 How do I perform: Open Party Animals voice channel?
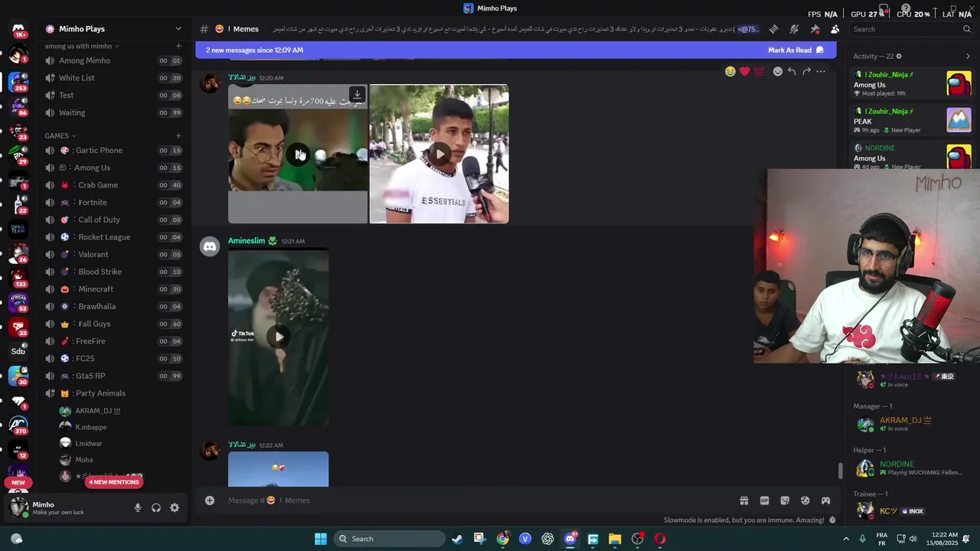[113, 393]
